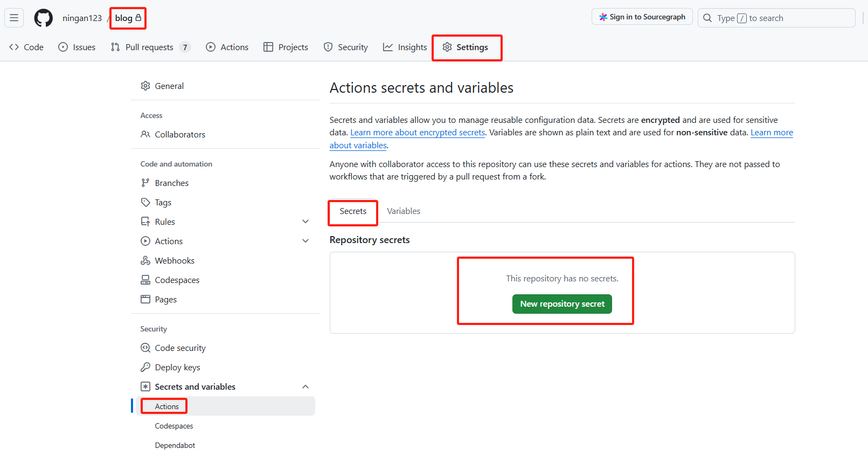Click the Insights graph icon
The image size is (868, 456).
coord(388,47)
